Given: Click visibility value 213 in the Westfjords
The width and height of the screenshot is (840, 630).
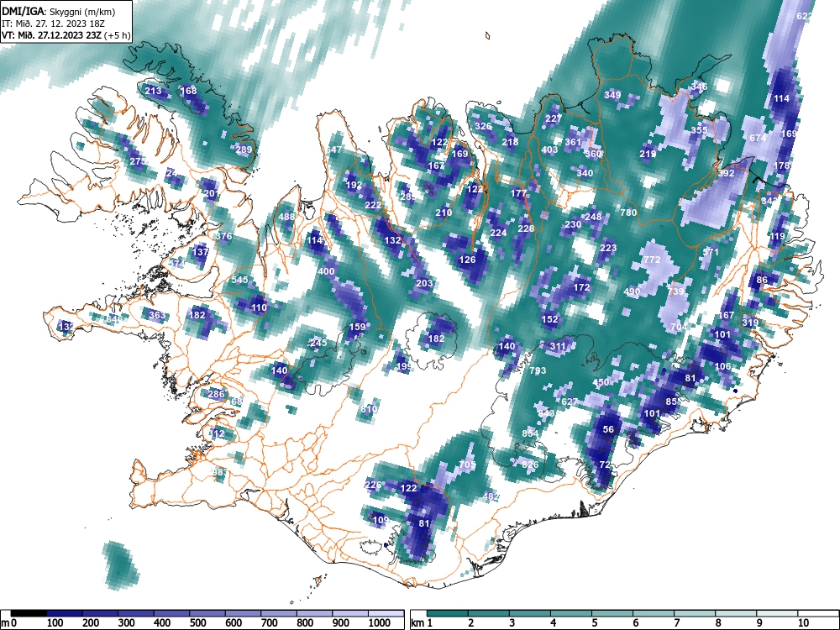Looking at the screenshot, I should click(x=153, y=91).
